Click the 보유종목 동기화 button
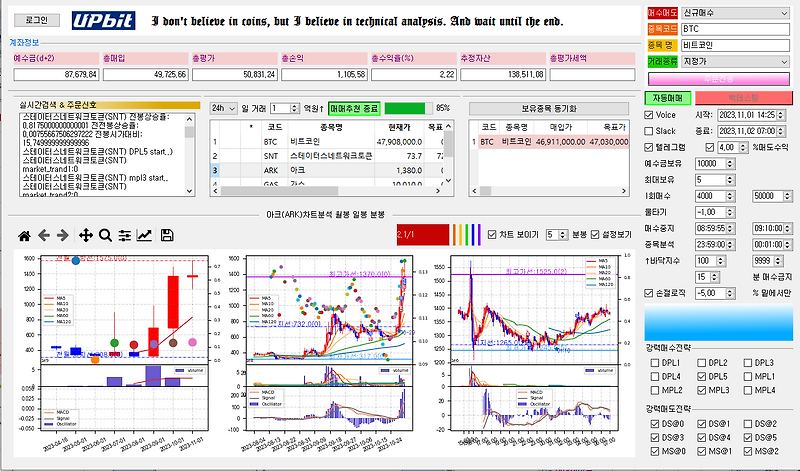Screen dimensions: 800x471 (549, 108)
